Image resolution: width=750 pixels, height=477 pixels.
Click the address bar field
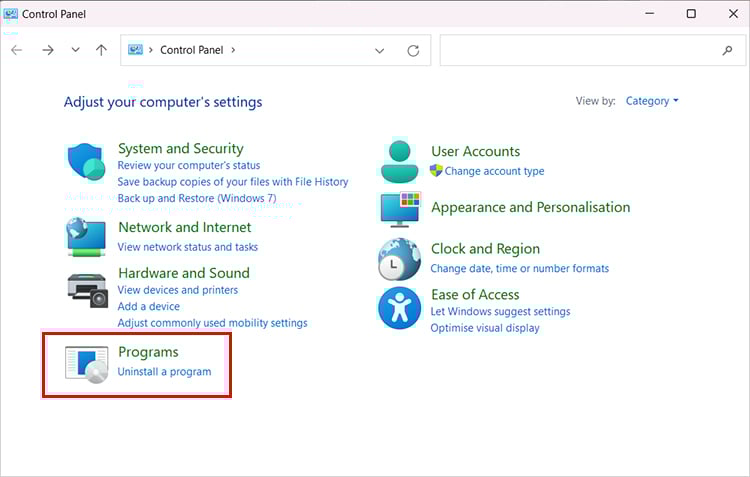point(276,50)
